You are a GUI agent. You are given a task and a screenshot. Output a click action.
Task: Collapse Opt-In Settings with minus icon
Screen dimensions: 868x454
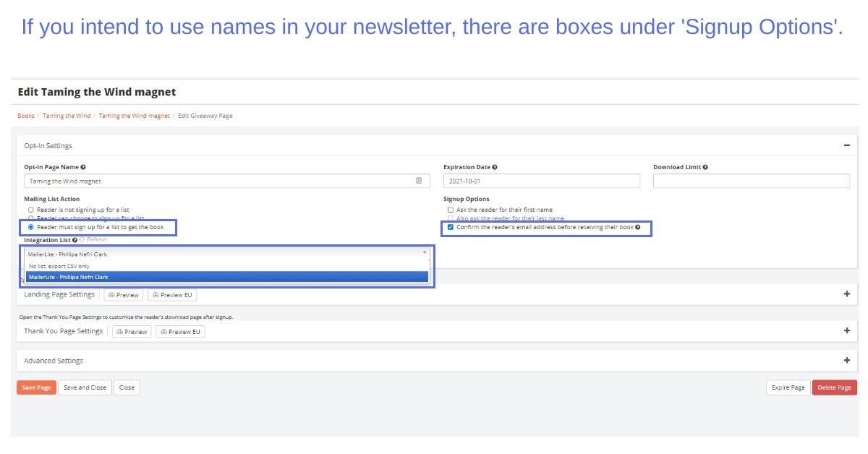pos(846,145)
